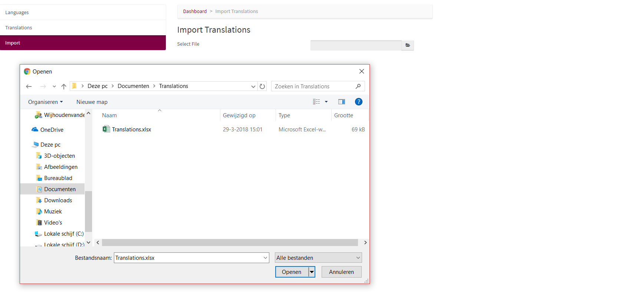Open the help question mark icon
The height and width of the screenshot is (298, 644).
click(x=358, y=102)
